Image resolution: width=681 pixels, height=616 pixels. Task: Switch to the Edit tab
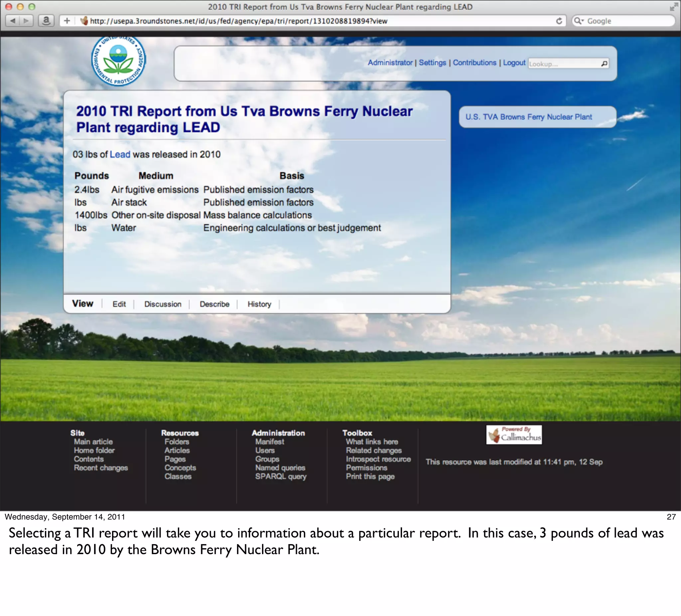[x=119, y=304]
